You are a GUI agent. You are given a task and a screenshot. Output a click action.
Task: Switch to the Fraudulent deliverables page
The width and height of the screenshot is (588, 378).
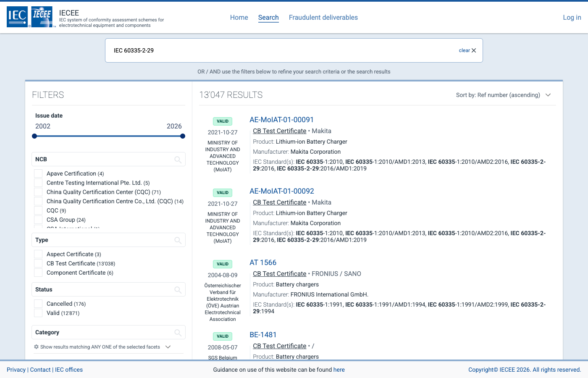point(323,17)
